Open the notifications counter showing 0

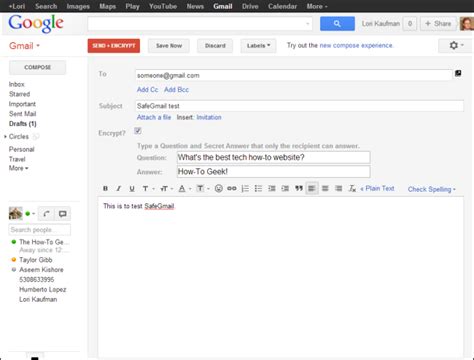click(x=410, y=24)
